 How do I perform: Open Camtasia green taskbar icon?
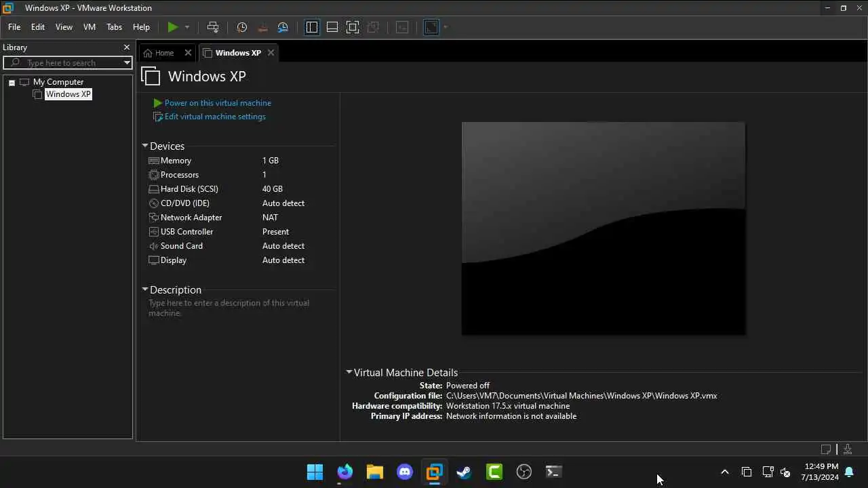[494, 472]
